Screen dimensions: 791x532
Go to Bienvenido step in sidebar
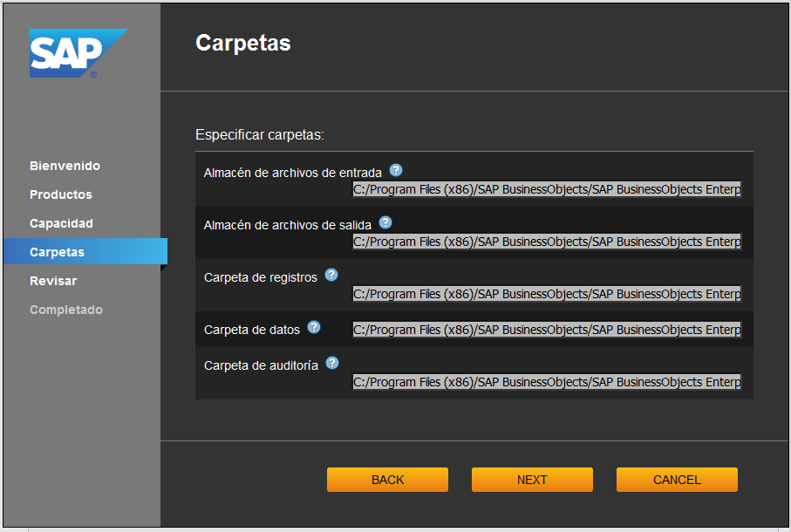[x=65, y=166]
